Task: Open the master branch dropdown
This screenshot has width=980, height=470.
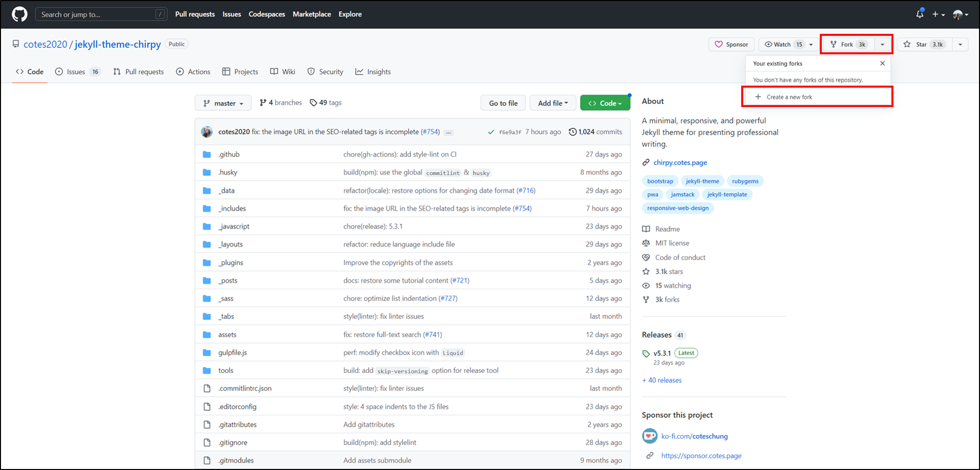Action: tap(223, 102)
